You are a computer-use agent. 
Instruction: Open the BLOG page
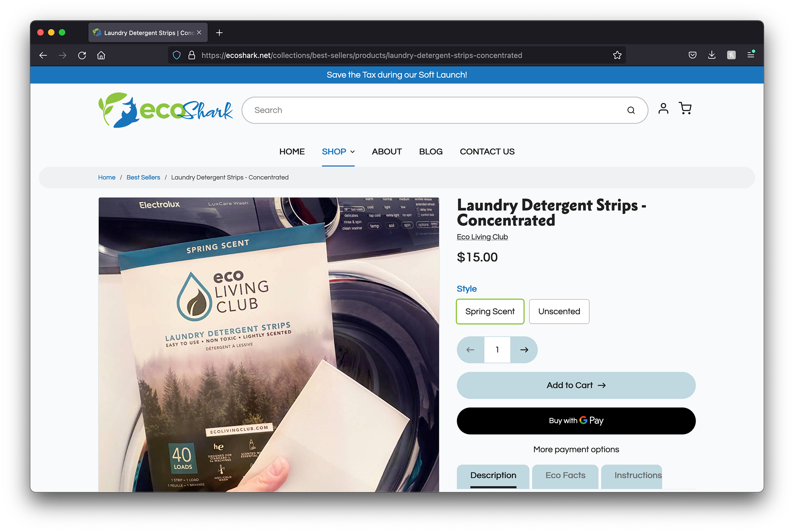coord(431,152)
